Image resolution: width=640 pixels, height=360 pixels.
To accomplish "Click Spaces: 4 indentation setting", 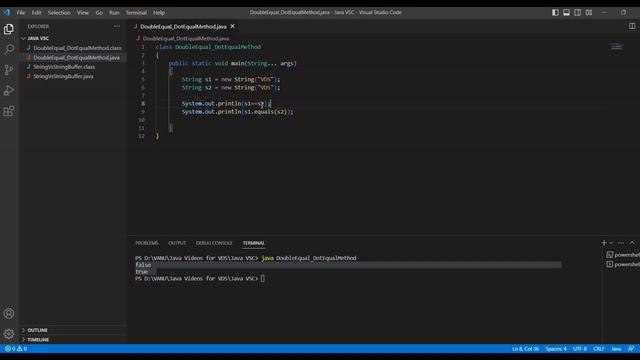I will tap(556, 349).
